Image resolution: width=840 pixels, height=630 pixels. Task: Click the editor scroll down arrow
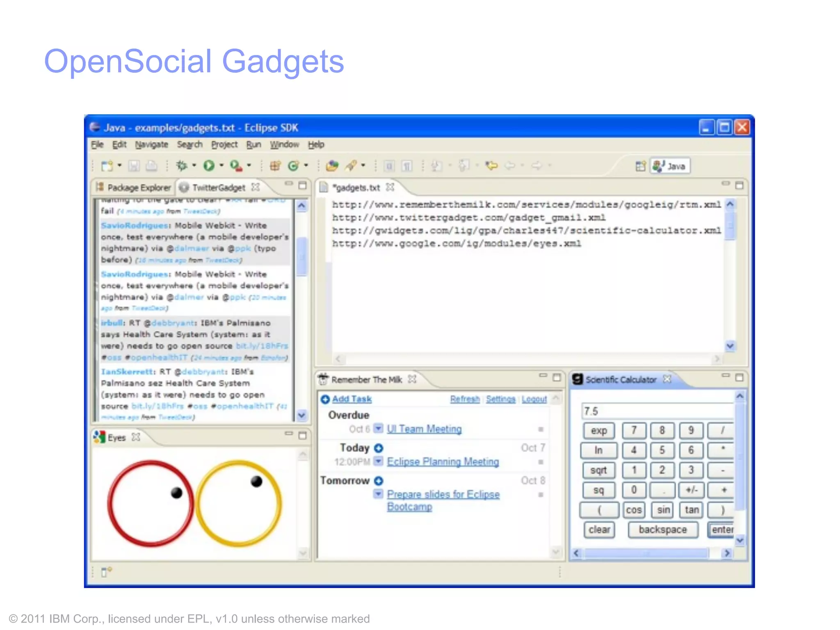730,346
